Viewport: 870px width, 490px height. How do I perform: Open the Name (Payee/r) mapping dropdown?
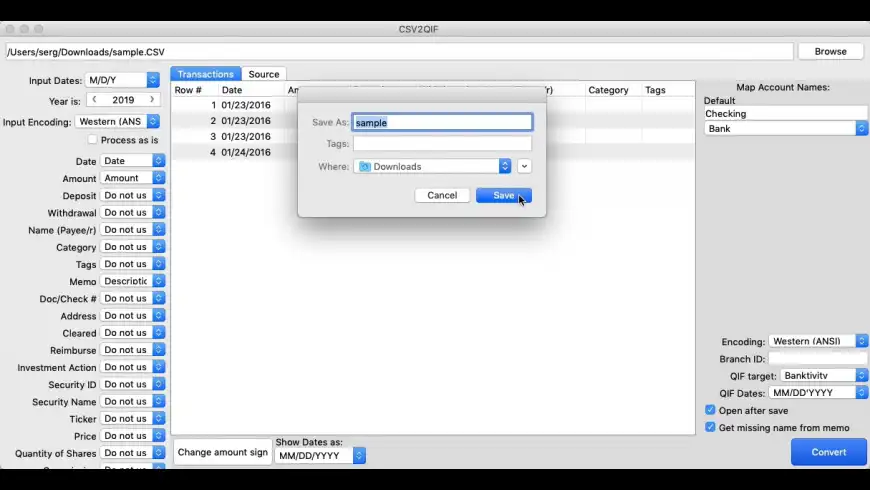point(133,230)
